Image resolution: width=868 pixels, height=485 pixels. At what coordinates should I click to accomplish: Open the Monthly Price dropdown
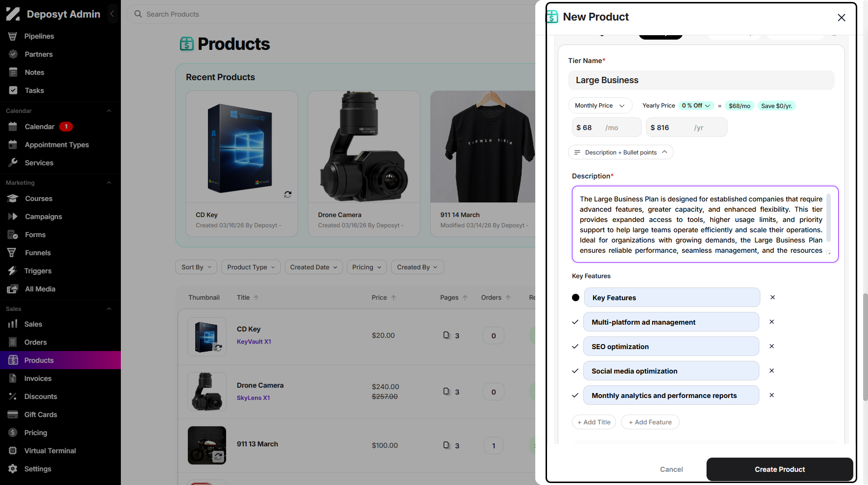click(600, 106)
